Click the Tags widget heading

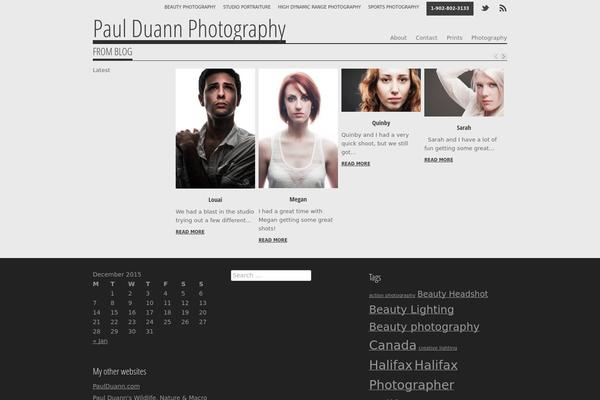click(x=375, y=278)
